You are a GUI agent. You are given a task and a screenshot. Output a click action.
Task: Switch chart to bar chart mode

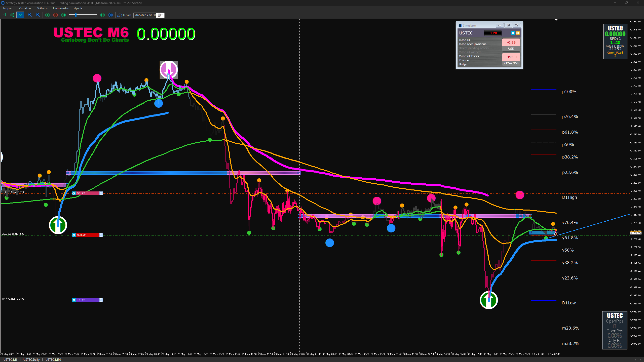(4, 15)
